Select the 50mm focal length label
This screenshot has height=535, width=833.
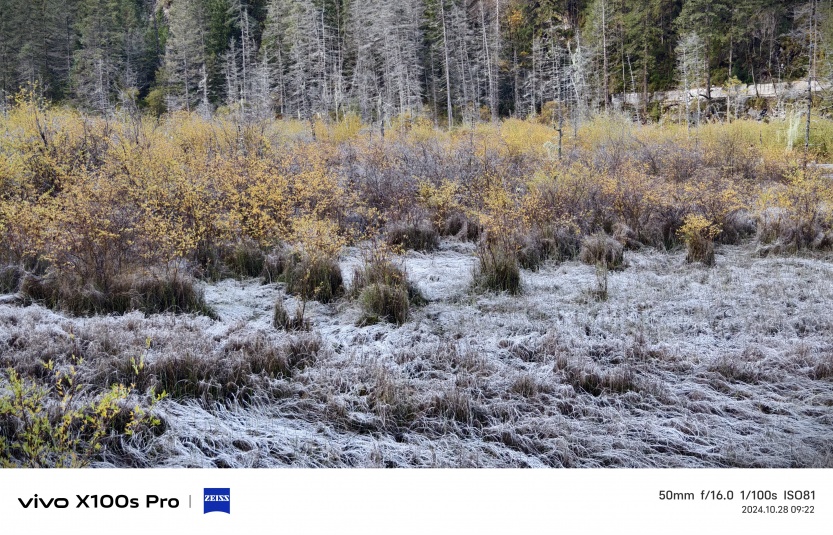point(676,495)
